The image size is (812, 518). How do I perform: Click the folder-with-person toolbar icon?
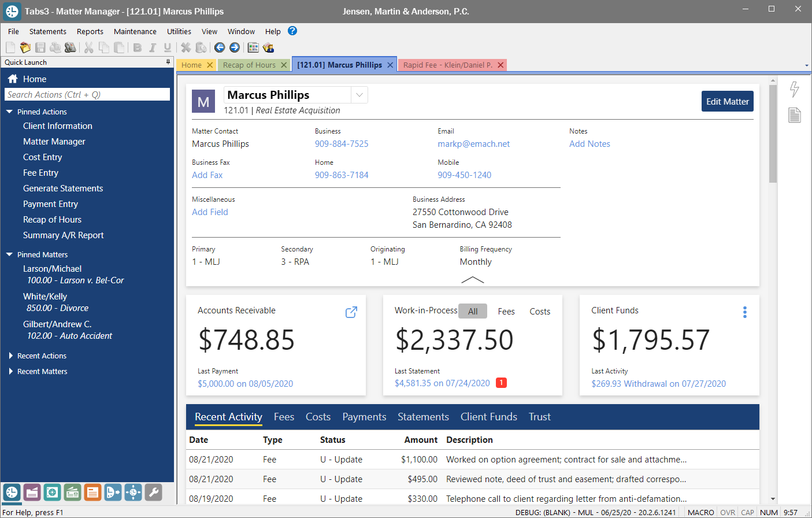268,47
